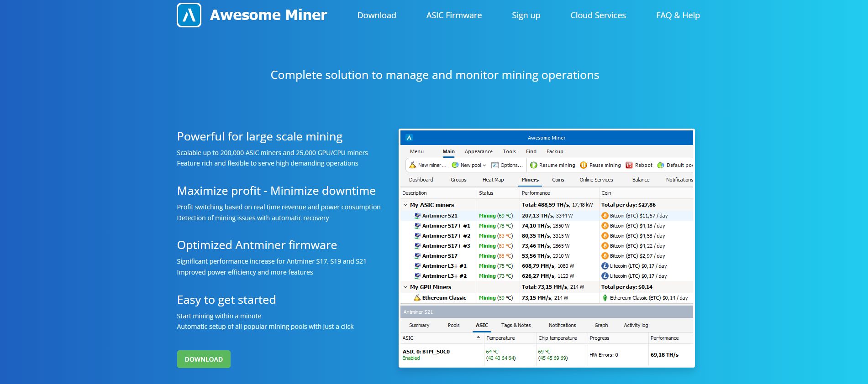
Task: Click the Awesome Miner logo icon
Action: 189,15
